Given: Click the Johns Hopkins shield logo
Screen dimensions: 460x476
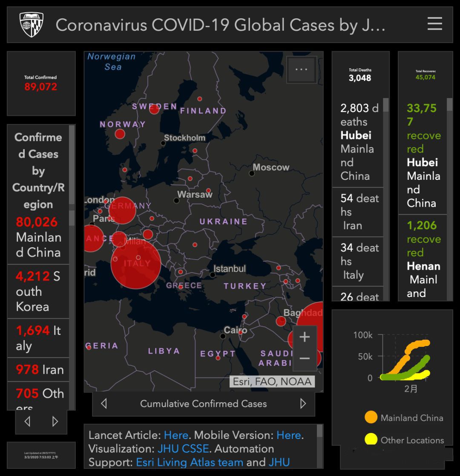Looking at the screenshot, I should (x=32, y=24).
